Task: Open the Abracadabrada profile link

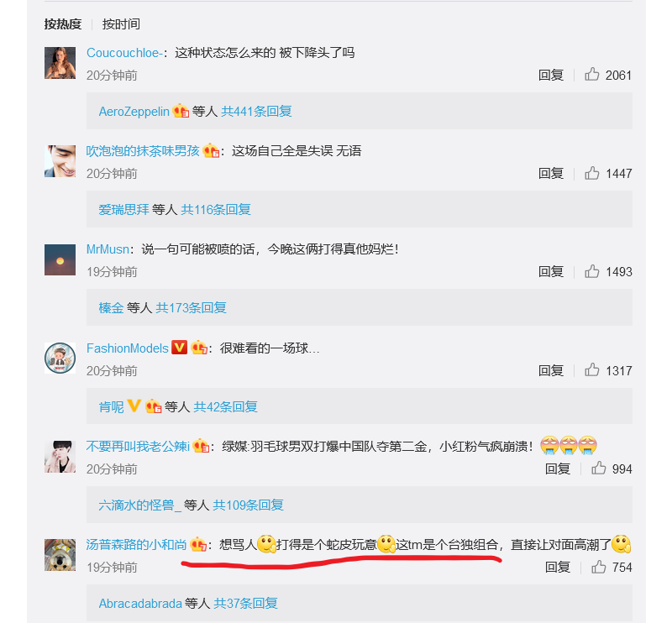Action: [x=140, y=604]
